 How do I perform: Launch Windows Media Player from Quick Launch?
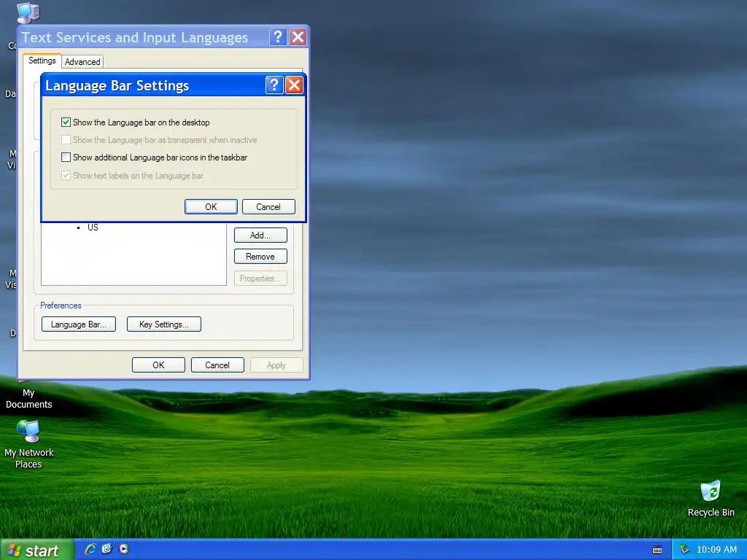click(124, 549)
